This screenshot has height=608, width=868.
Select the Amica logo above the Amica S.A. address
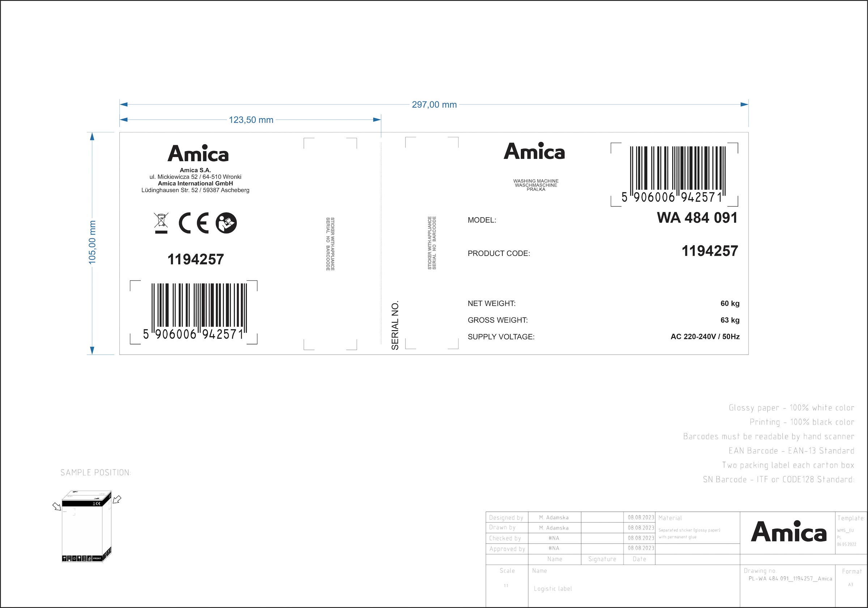coord(198,153)
